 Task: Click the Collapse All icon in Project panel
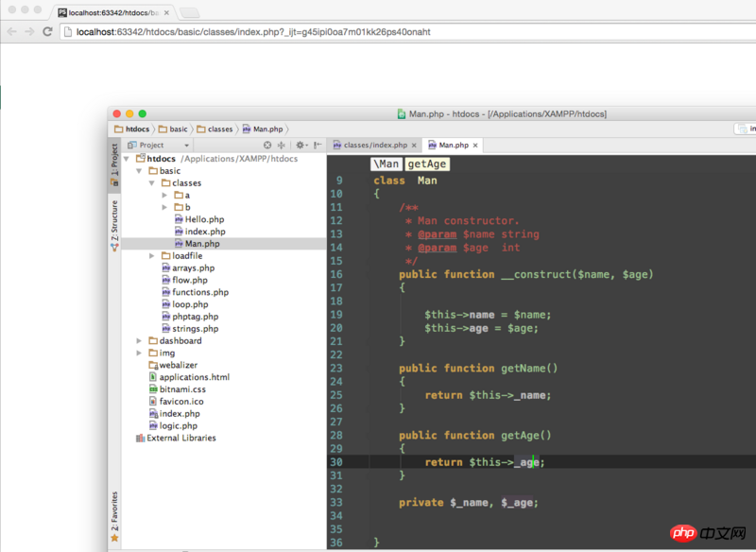coord(282,146)
